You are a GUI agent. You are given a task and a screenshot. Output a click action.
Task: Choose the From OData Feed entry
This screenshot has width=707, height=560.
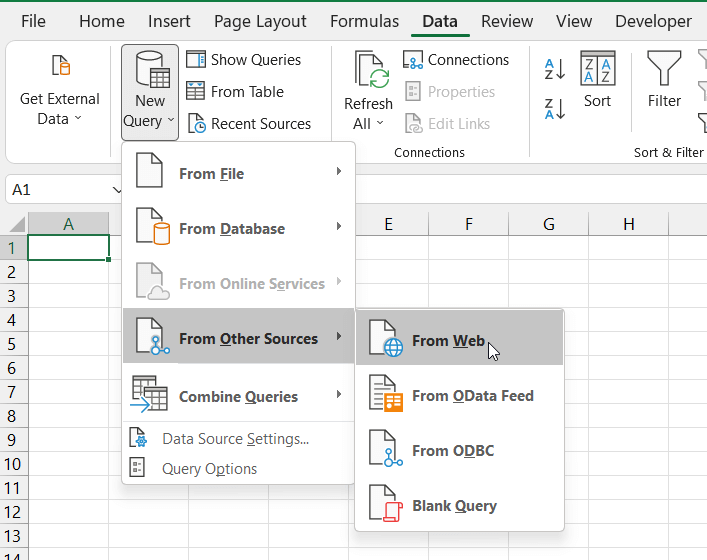pyautogui.click(x=459, y=394)
